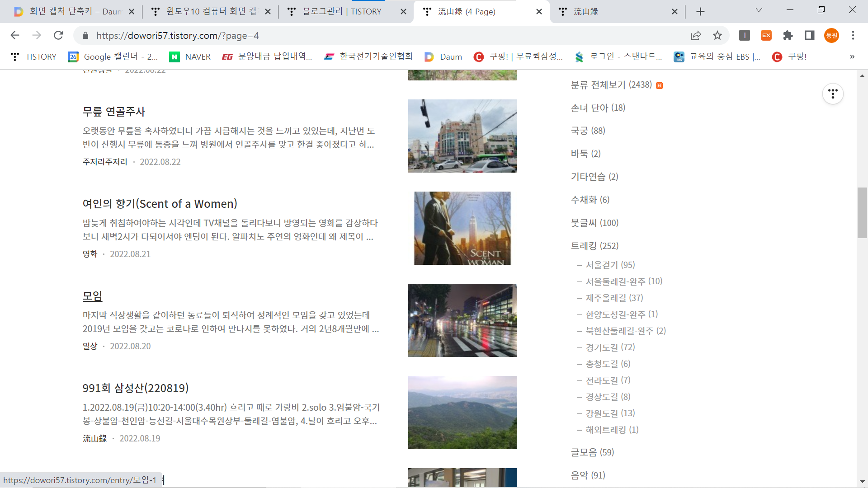Click the share page icon

[696, 35]
